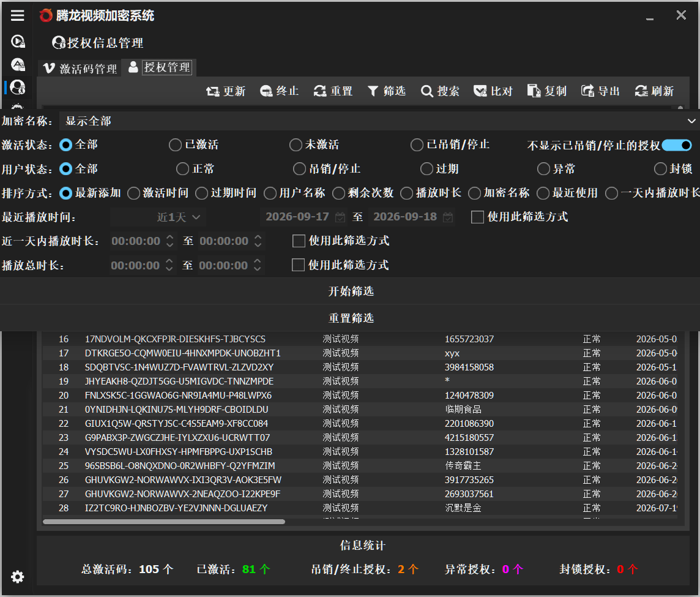This screenshot has height=597, width=700.
Task: Click 播放总时长 start time stepper
Action: pos(169,265)
